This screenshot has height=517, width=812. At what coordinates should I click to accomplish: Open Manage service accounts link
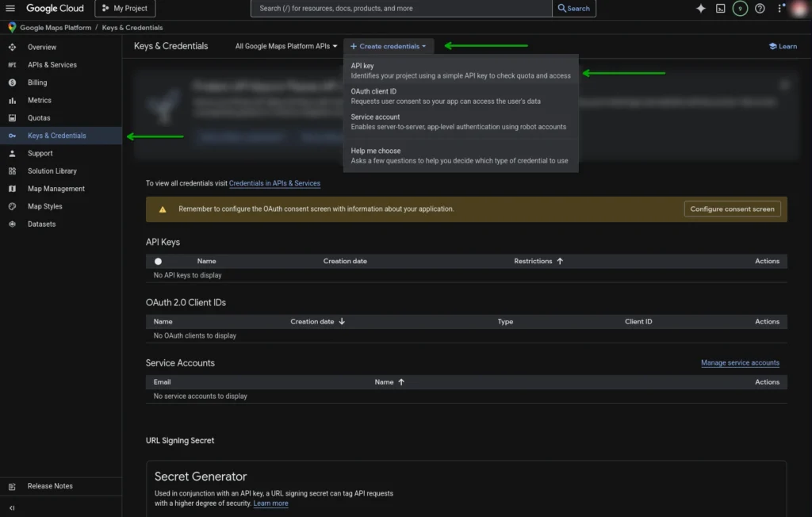click(740, 363)
